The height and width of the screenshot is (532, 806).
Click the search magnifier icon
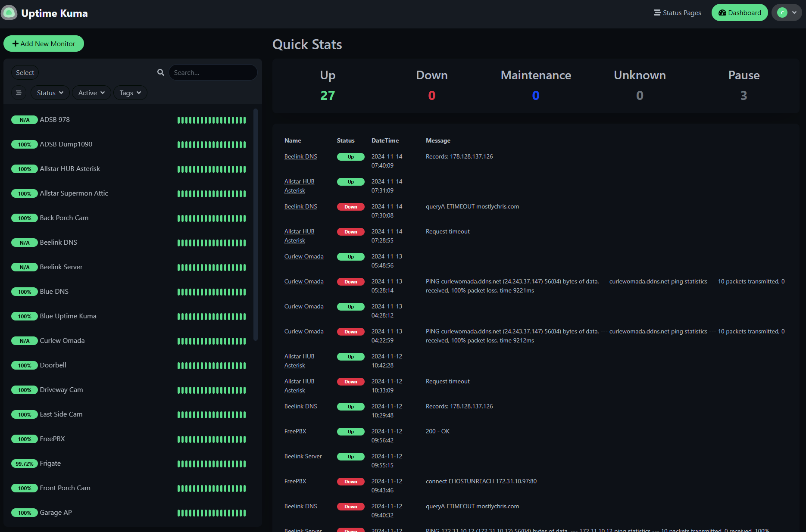tap(161, 72)
